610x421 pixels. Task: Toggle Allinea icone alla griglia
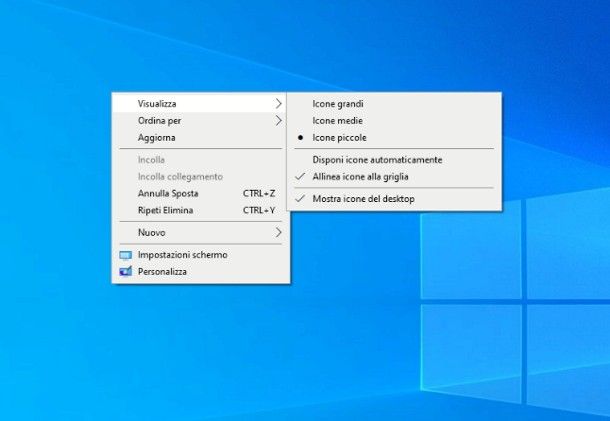[394, 177]
